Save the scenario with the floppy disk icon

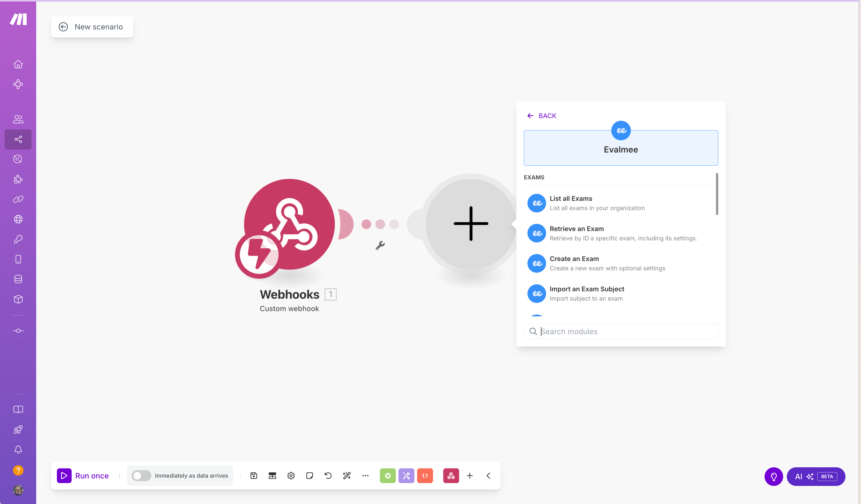[253, 476]
